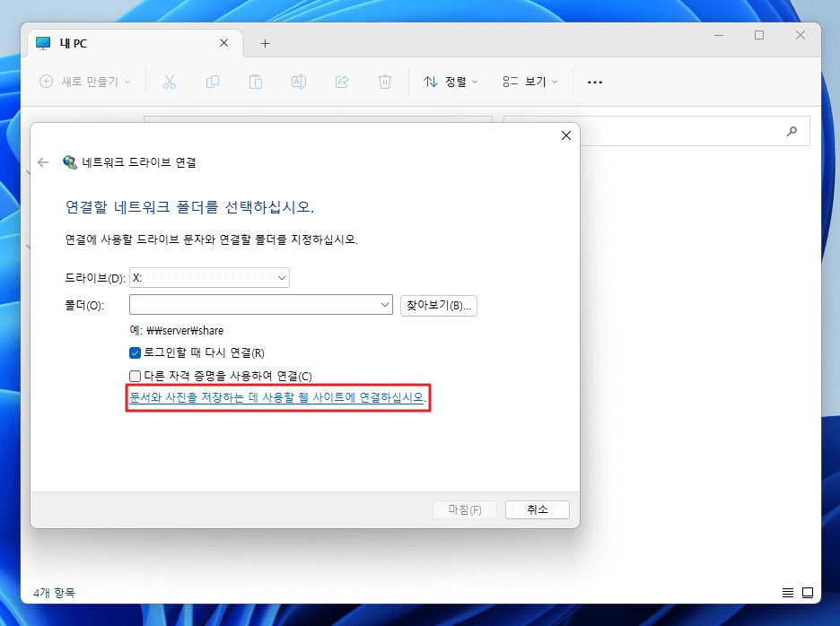This screenshot has height=626, width=840.
Task: Select the Copy icon in the toolbar
Action: coord(213,82)
